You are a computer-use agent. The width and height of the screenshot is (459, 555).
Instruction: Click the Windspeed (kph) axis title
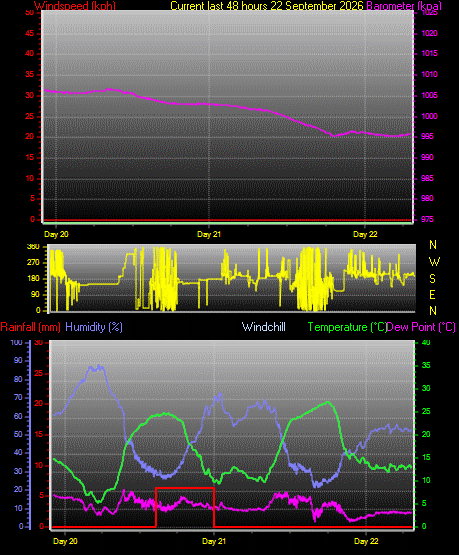tap(75, 6)
